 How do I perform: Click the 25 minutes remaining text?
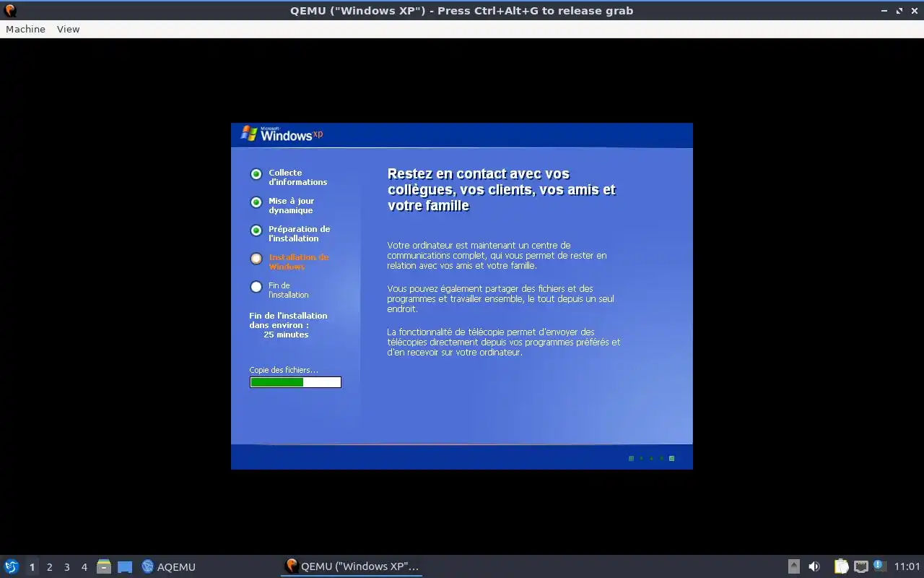pyautogui.click(x=286, y=335)
